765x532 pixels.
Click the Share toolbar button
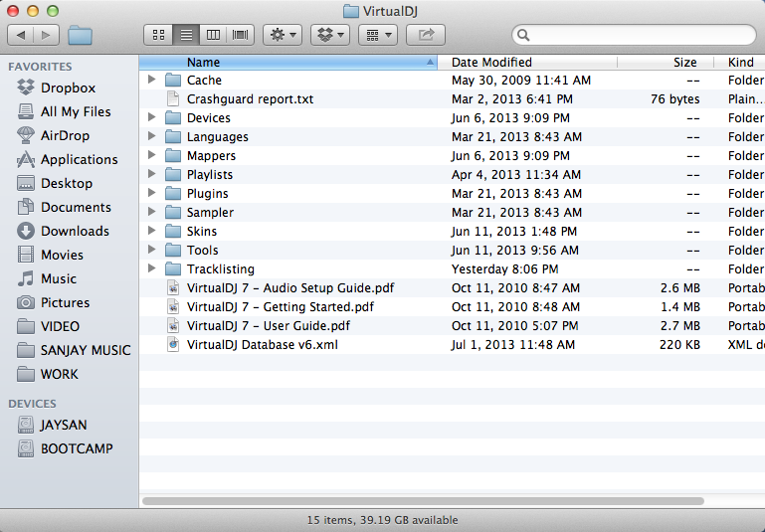tap(426, 35)
